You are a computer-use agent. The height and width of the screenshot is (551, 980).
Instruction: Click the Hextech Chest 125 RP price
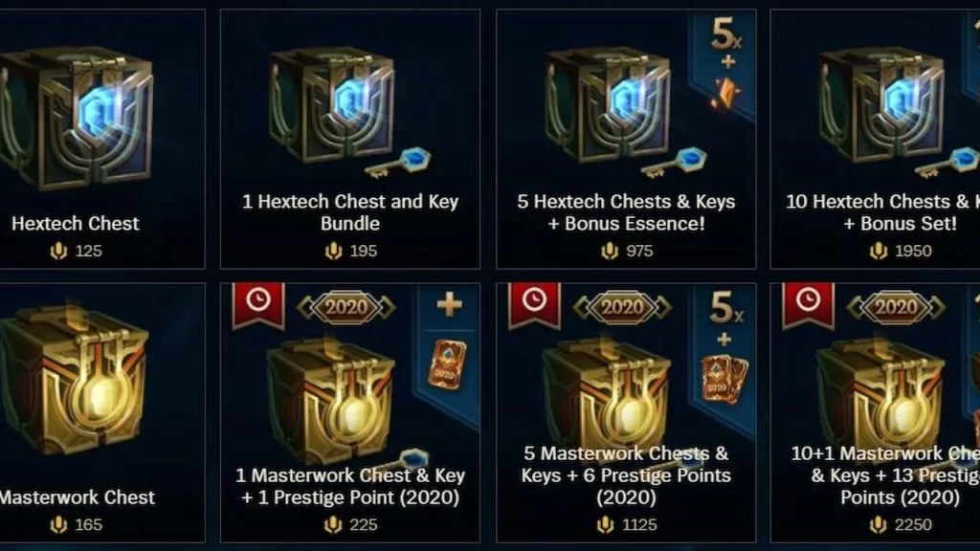coord(77,252)
